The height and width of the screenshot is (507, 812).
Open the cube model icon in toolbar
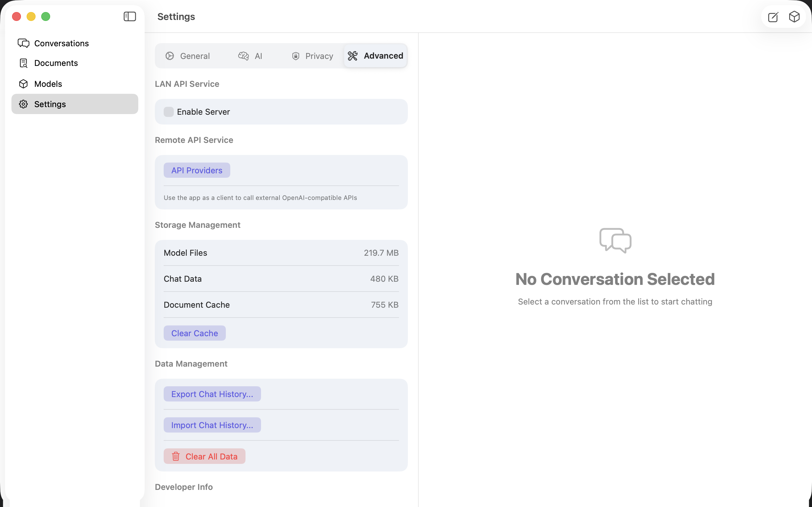[x=794, y=16]
